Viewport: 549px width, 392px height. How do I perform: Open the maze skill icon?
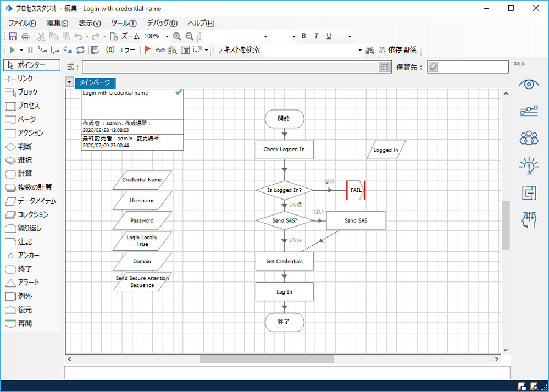pyautogui.click(x=529, y=192)
